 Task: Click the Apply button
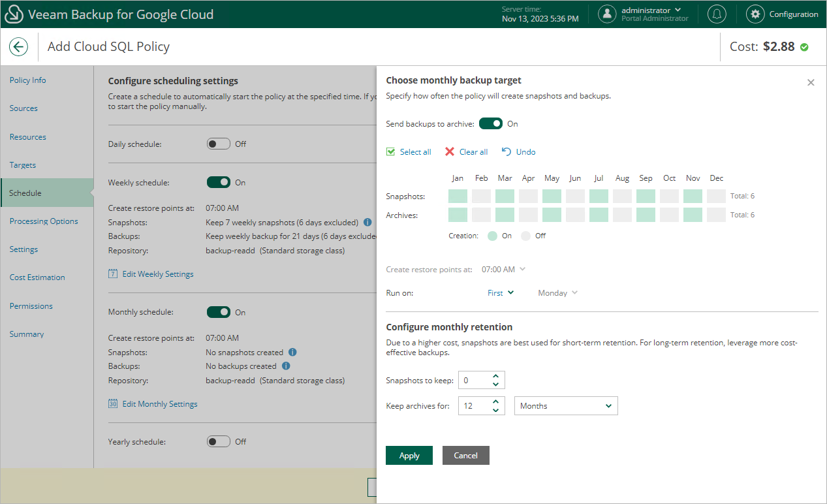(x=409, y=456)
